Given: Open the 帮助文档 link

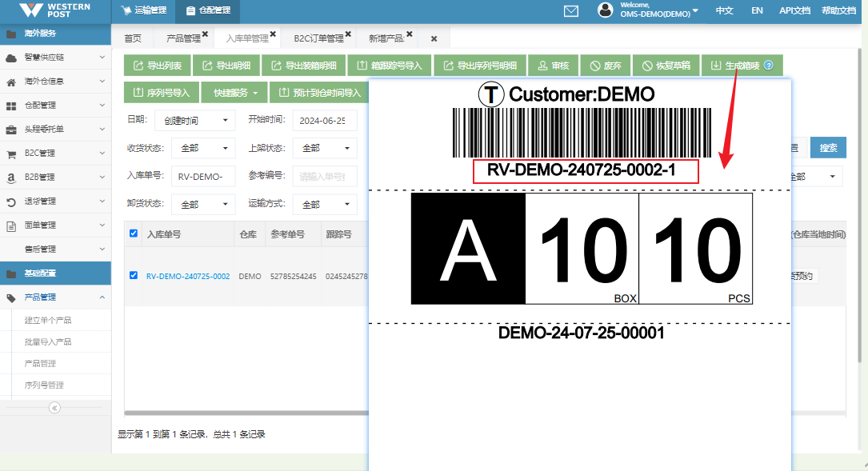Looking at the screenshot, I should 838,10.
